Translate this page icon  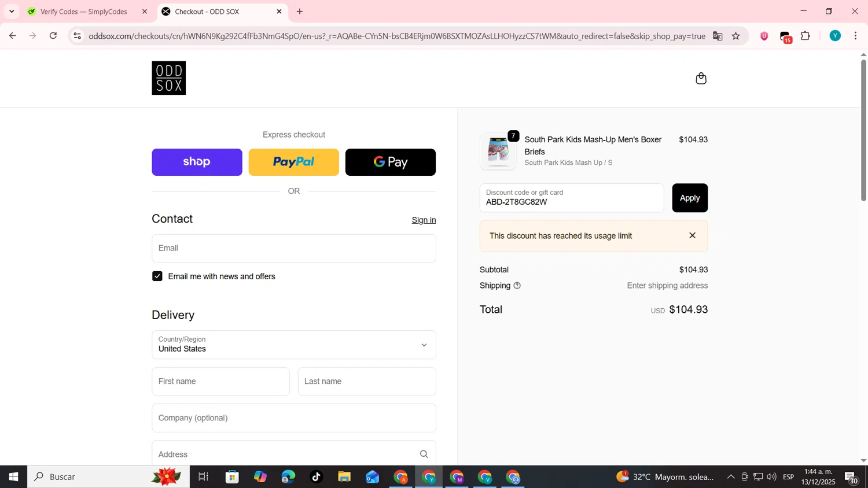pyautogui.click(x=718, y=36)
